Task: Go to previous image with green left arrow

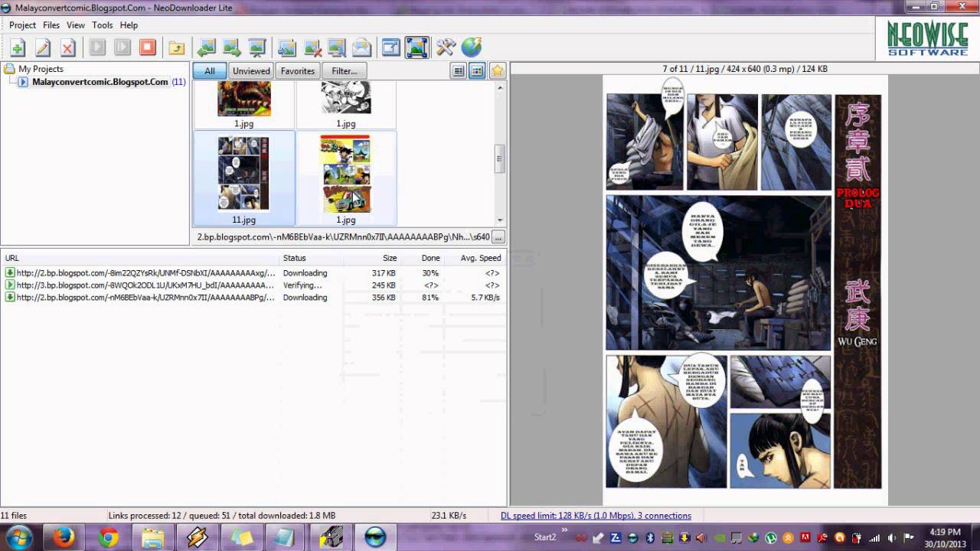Action: [207, 48]
